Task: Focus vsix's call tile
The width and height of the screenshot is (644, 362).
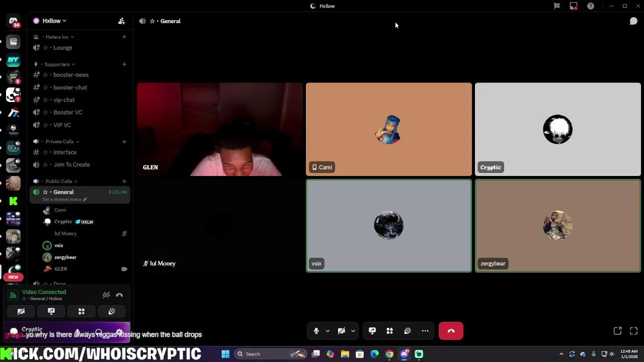Action: click(389, 226)
